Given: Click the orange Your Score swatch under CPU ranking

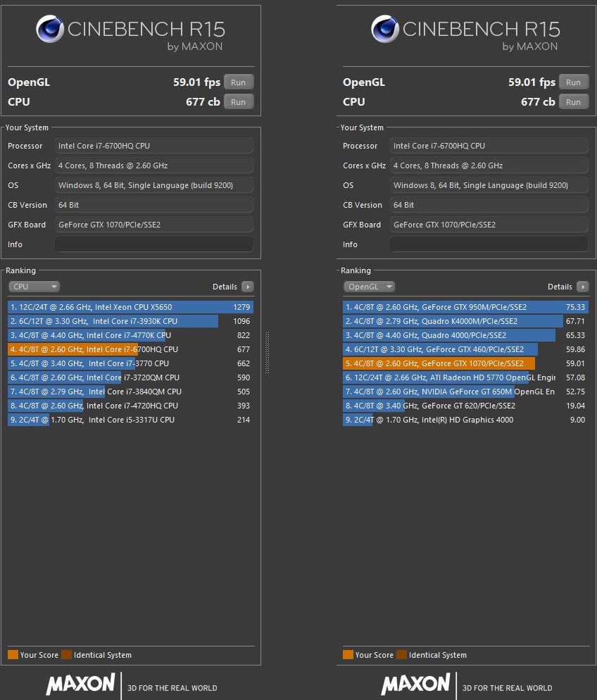Looking at the screenshot, I should pos(13,655).
